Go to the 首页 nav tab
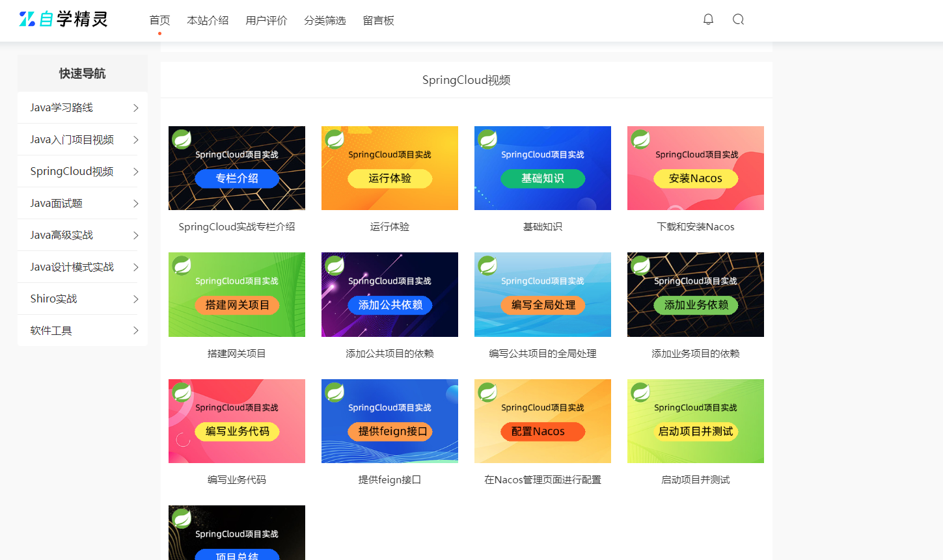Image resolution: width=943 pixels, height=560 pixels. (159, 20)
